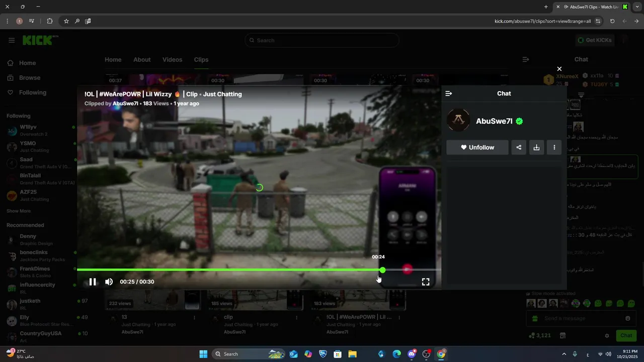Focus the Kick search box
This screenshot has height=362, width=644.
click(x=322, y=40)
